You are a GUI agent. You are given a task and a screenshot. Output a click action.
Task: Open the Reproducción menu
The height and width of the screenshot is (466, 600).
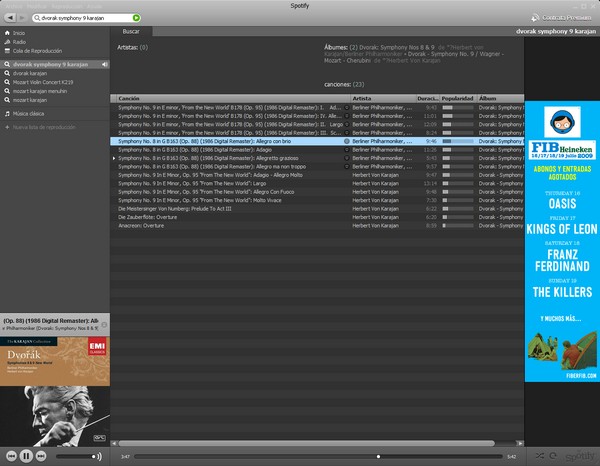pyautogui.click(x=67, y=7)
